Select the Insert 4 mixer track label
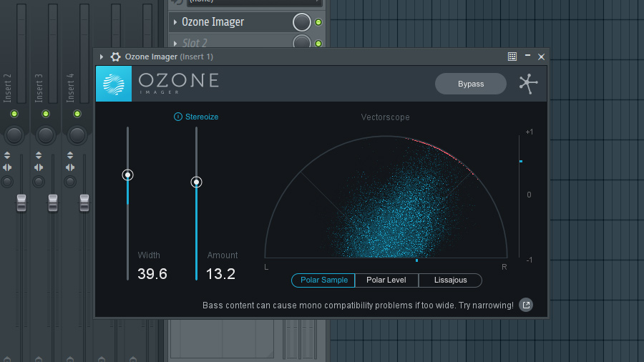Image resolution: width=644 pixels, height=362 pixels. coord(70,88)
